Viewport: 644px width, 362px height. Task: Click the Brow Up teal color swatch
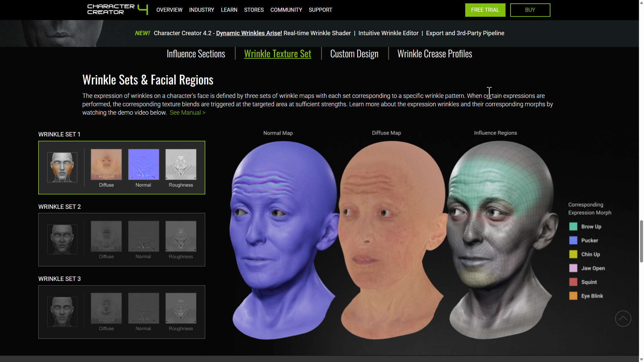[573, 227]
